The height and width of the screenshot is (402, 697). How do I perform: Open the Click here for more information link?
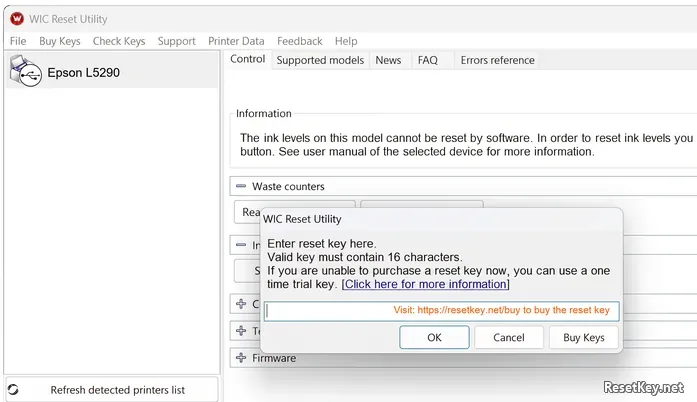tap(425, 284)
